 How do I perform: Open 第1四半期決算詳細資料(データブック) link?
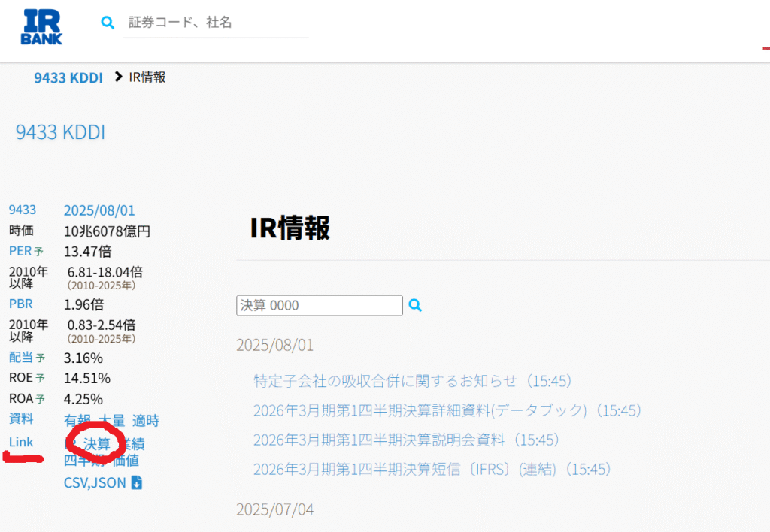[447, 410]
